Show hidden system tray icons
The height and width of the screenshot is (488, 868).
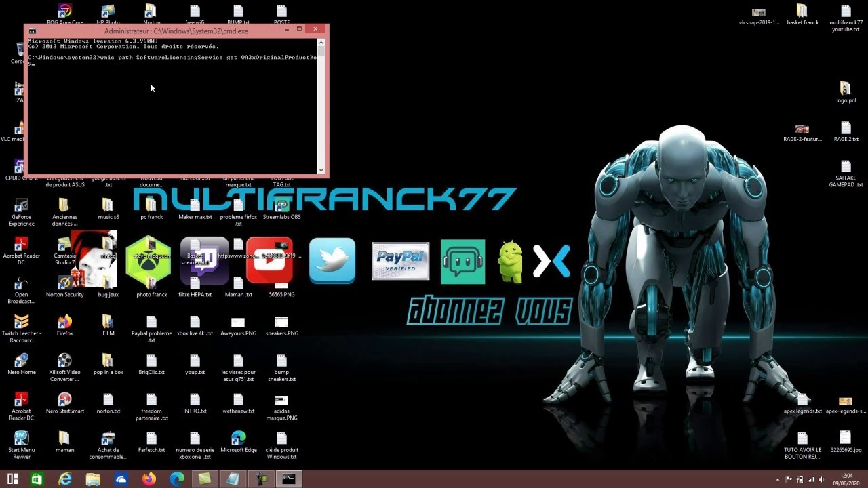click(x=778, y=480)
